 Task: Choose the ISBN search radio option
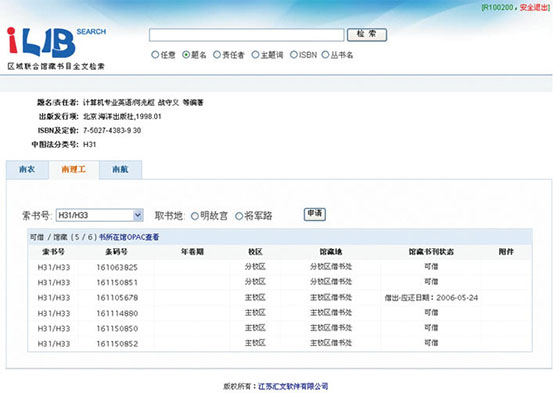294,55
